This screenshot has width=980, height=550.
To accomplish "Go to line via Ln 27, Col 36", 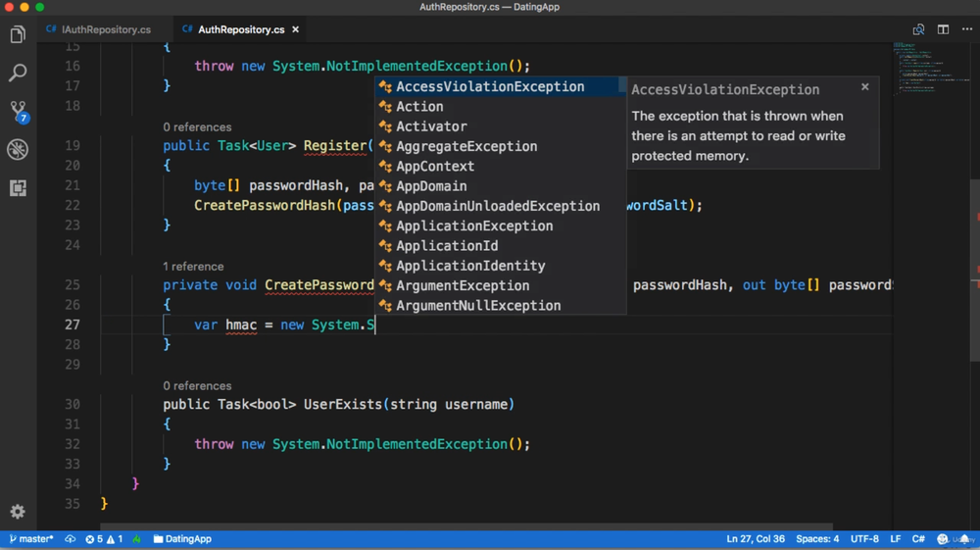I will tap(755, 539).
